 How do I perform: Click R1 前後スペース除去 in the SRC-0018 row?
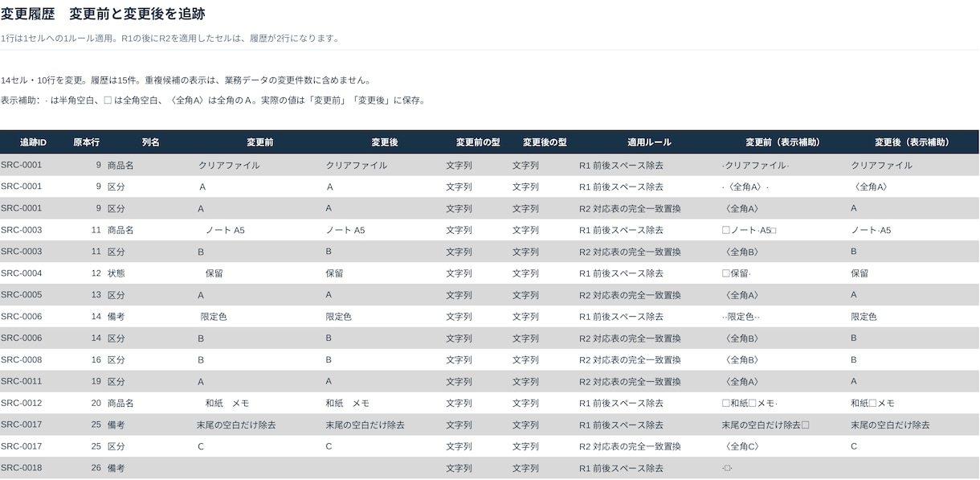pyautogui.click(x=621, y=468)
